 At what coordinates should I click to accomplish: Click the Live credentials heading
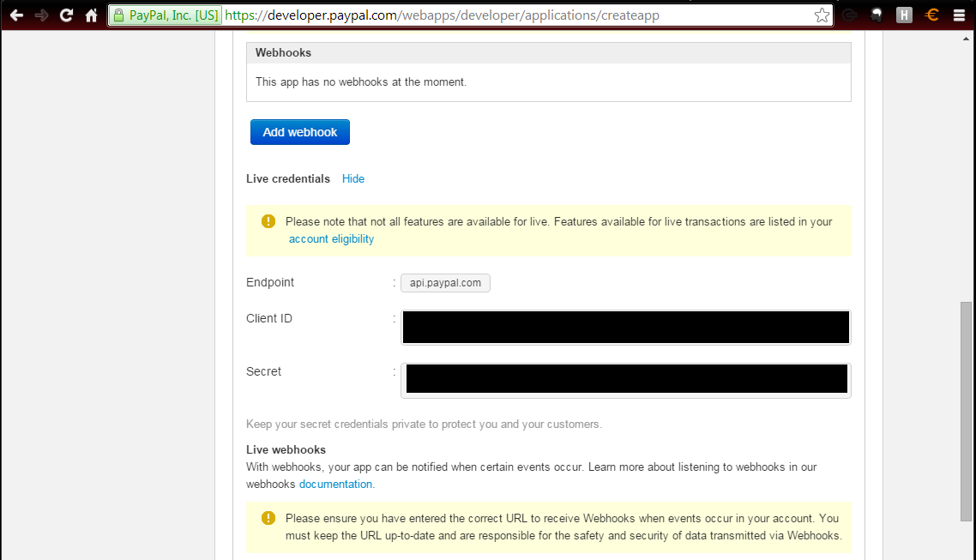[x=288, y=178]
